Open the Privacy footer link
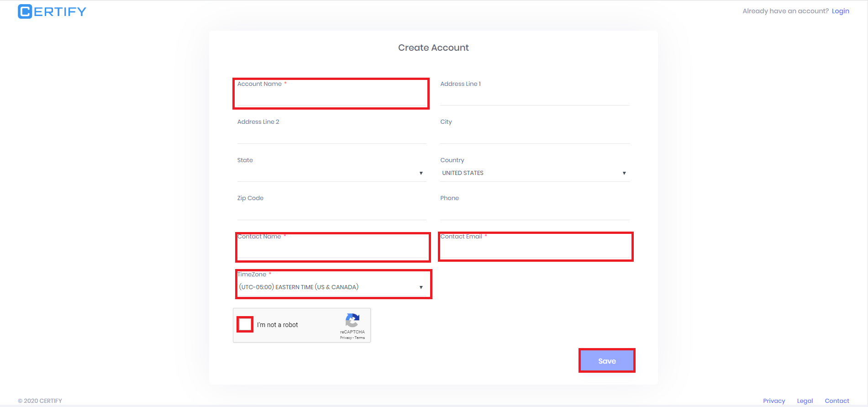 774,401
